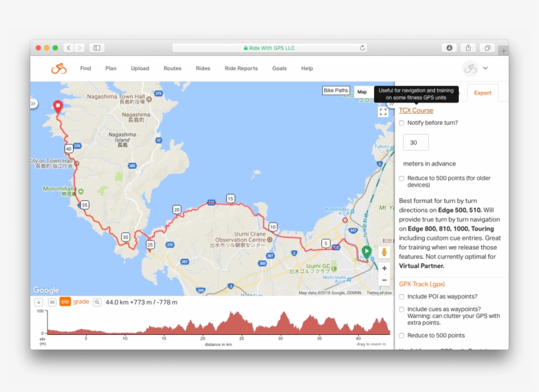Open the Map type selector
The width and height of the screenshot is (539, 392).
click(x=362, y=92)
